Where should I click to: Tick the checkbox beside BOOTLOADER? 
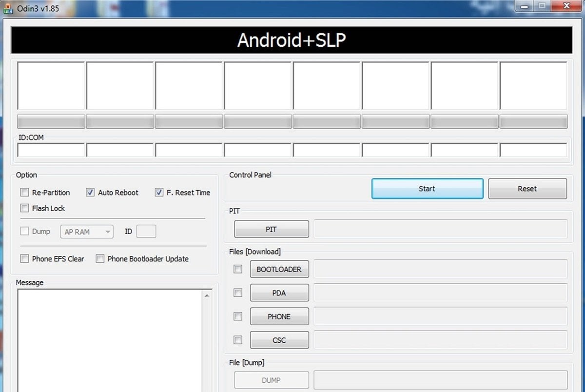pos(238,269)
